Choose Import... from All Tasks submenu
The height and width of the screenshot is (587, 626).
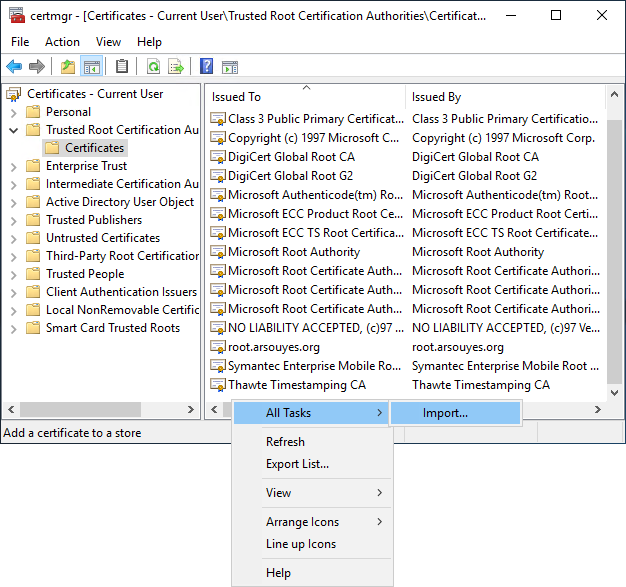pos(456,413)
